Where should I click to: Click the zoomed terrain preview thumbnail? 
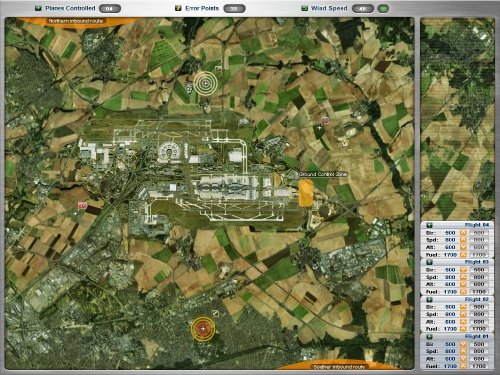457,119
